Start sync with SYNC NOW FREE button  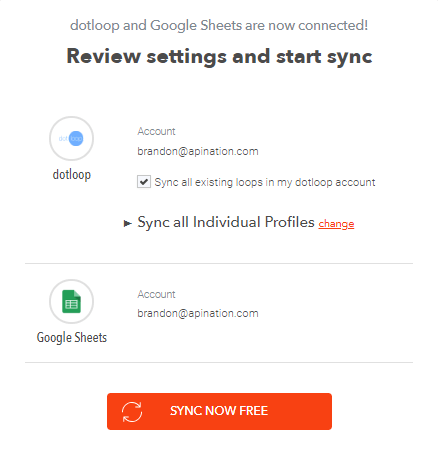coord(219,411)
